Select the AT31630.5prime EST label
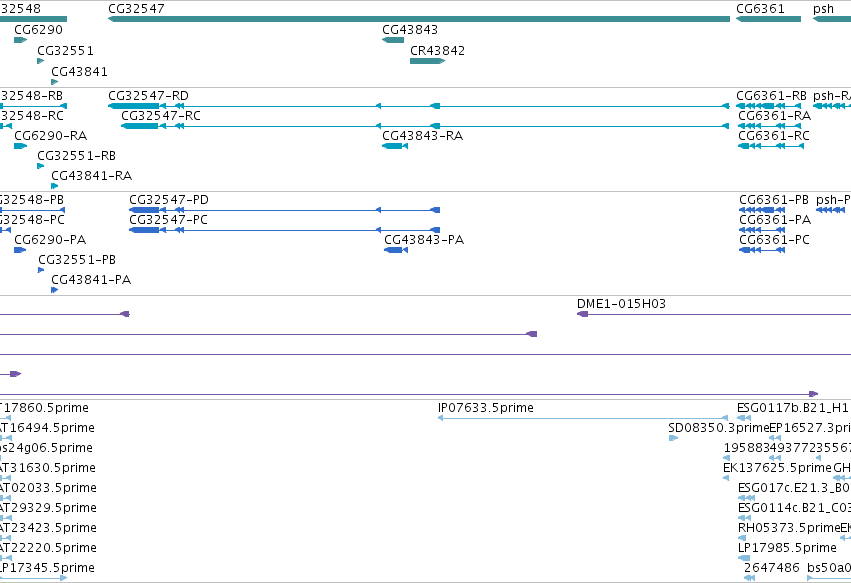851x583 pixels. tap(48, 468)
